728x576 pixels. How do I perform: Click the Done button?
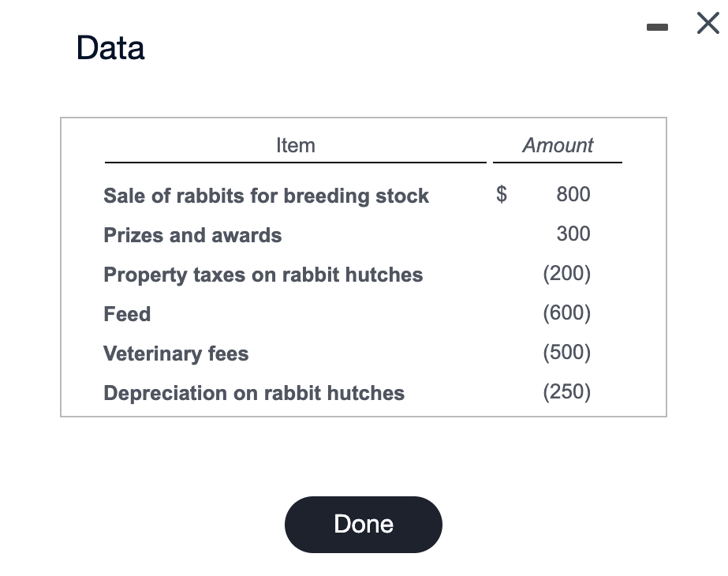363,524
